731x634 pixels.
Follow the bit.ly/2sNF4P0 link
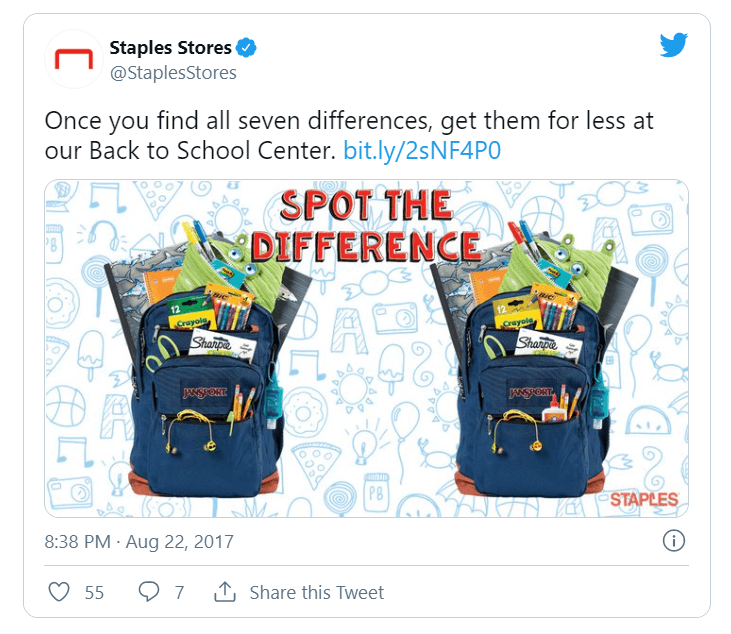coord(422,151)
